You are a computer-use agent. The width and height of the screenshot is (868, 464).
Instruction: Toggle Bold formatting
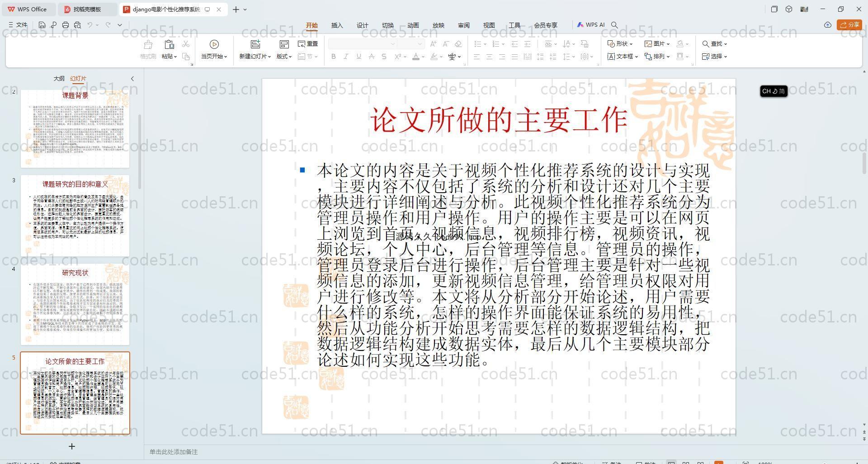334,57
